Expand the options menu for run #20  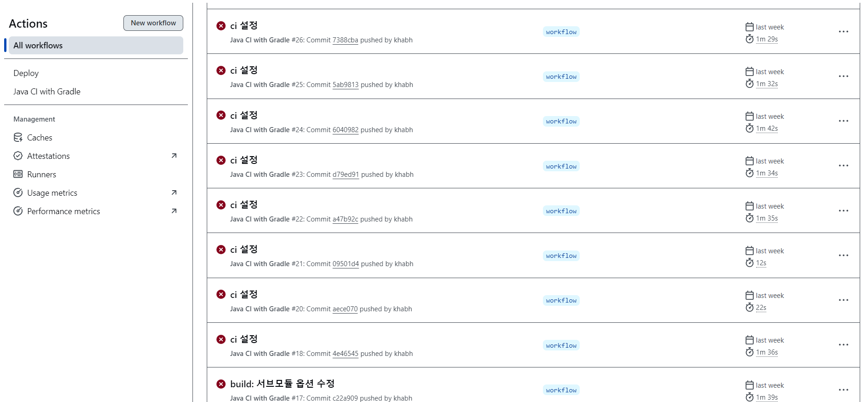(844, 300)
